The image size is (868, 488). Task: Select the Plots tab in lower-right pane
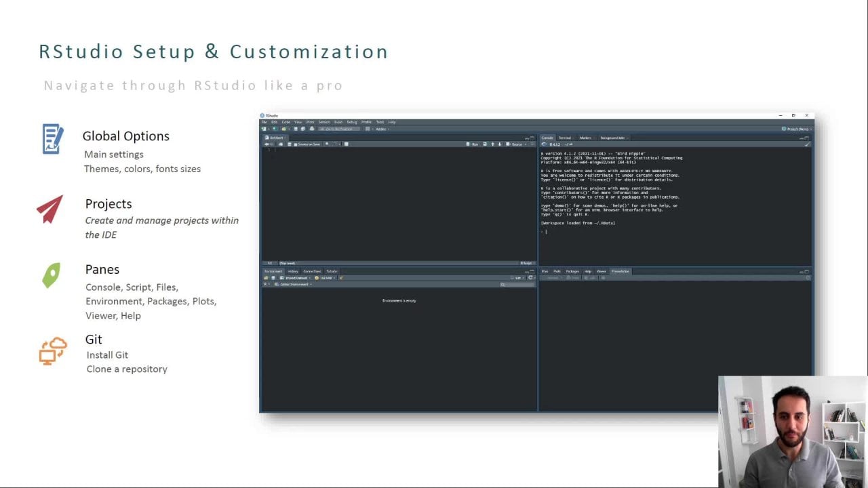pyautogui.click(x=557, y=271)
